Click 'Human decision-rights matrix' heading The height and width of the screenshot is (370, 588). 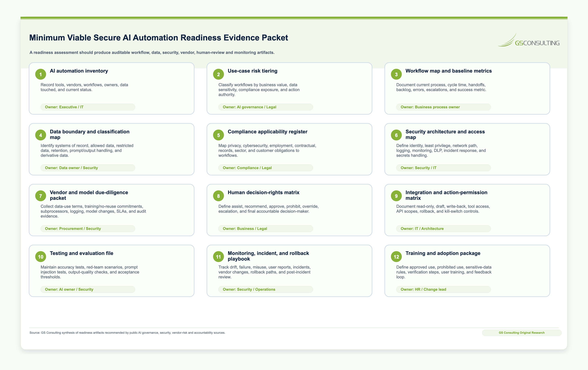264,193
